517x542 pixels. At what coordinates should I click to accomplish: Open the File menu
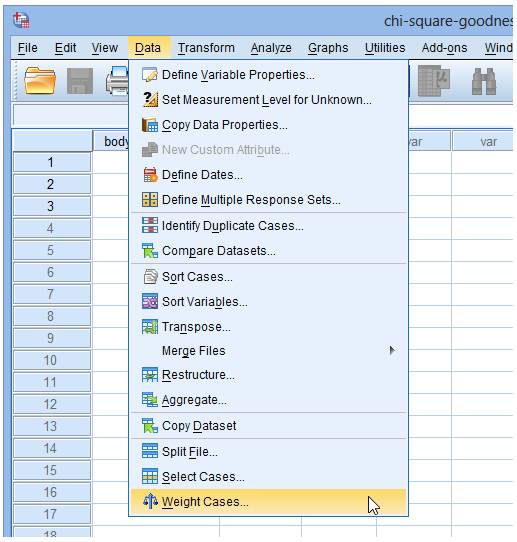point(27,48)
